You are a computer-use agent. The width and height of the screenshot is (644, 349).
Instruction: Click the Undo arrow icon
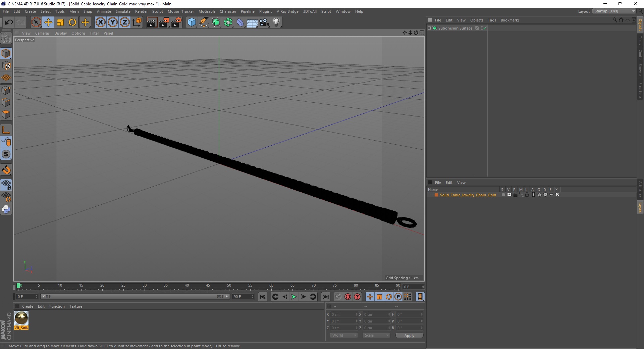coord(9,22)
